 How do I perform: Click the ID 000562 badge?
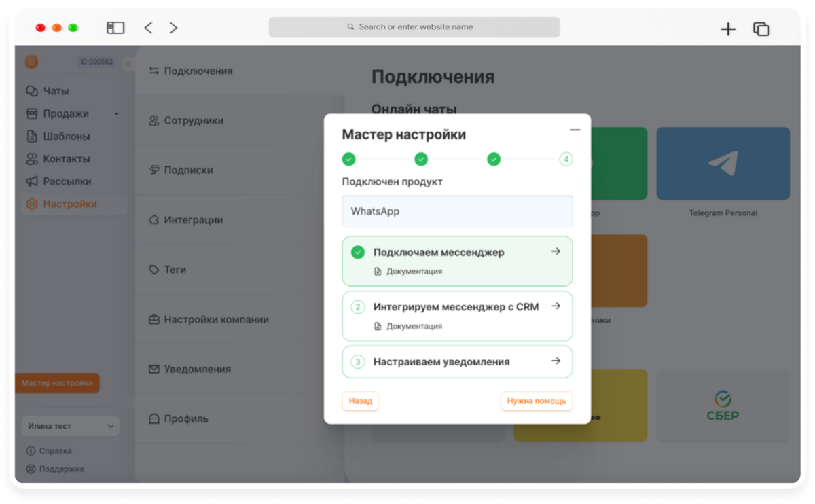(97, 62)
